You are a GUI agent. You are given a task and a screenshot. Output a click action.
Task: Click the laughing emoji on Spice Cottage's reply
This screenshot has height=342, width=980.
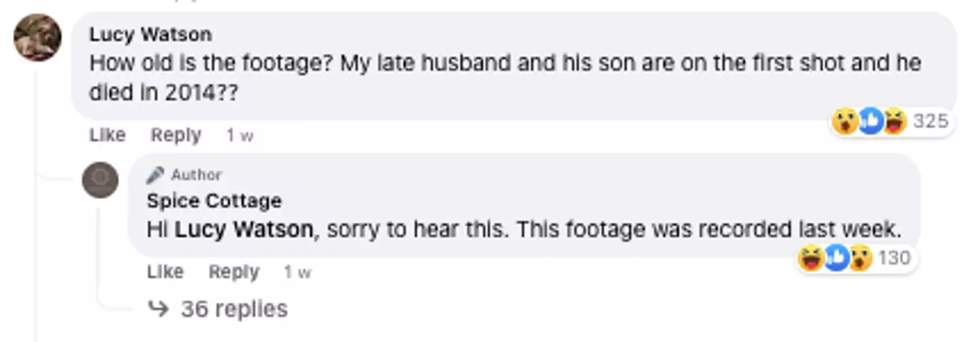click(811, 259)
